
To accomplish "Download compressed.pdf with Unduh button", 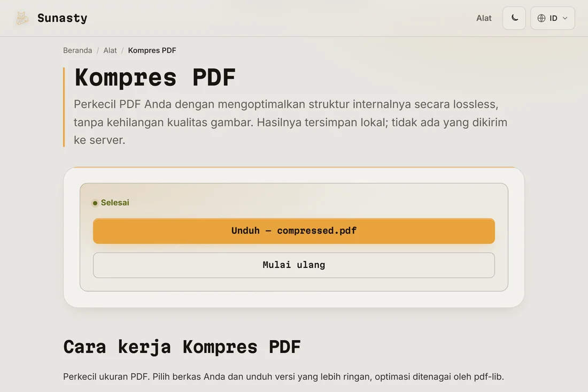I will click(293, 230).
